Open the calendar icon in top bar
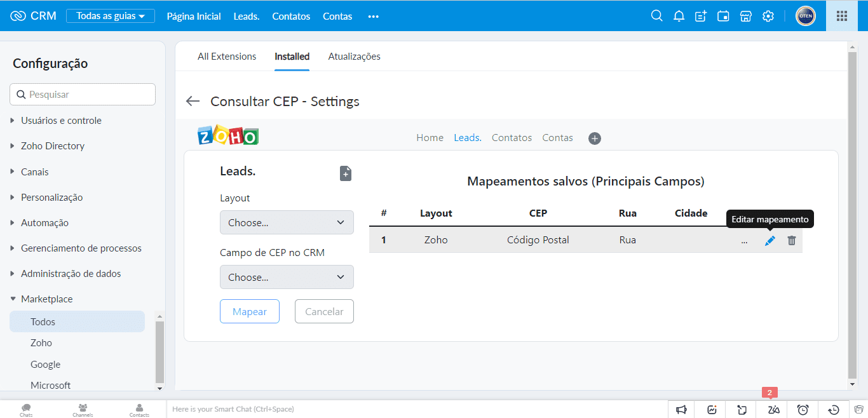The width and height of the screenshot is (868, 418). (x=723, y=16)
